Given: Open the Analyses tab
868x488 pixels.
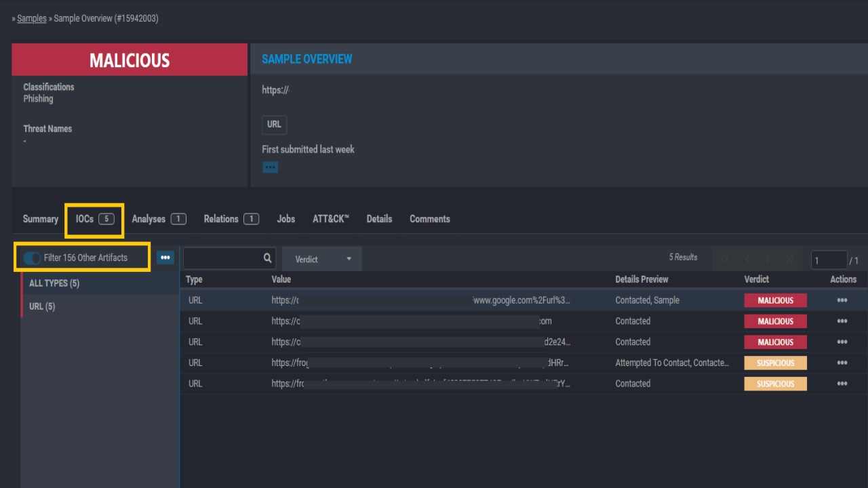Looking at the screenshot, I should pos(159,219).
